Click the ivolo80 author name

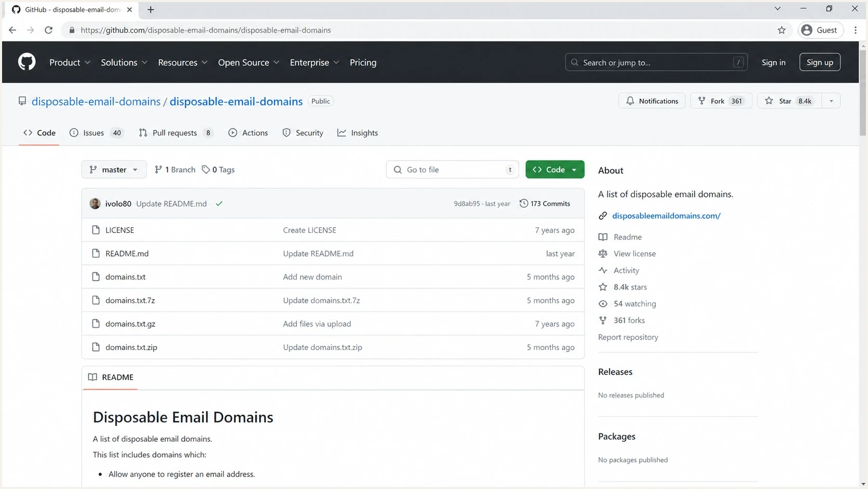pyautogui.click(x=118, y=204)
